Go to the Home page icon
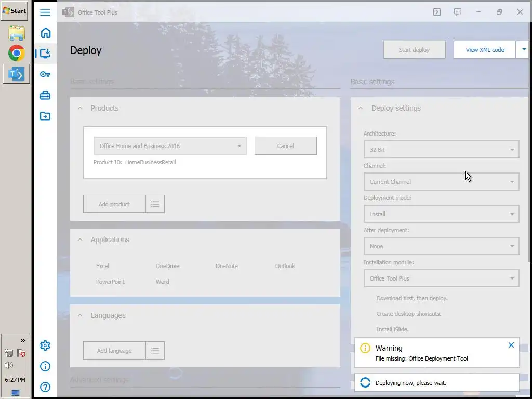Viewport: 532px width, 399px height. click(46, 33)
